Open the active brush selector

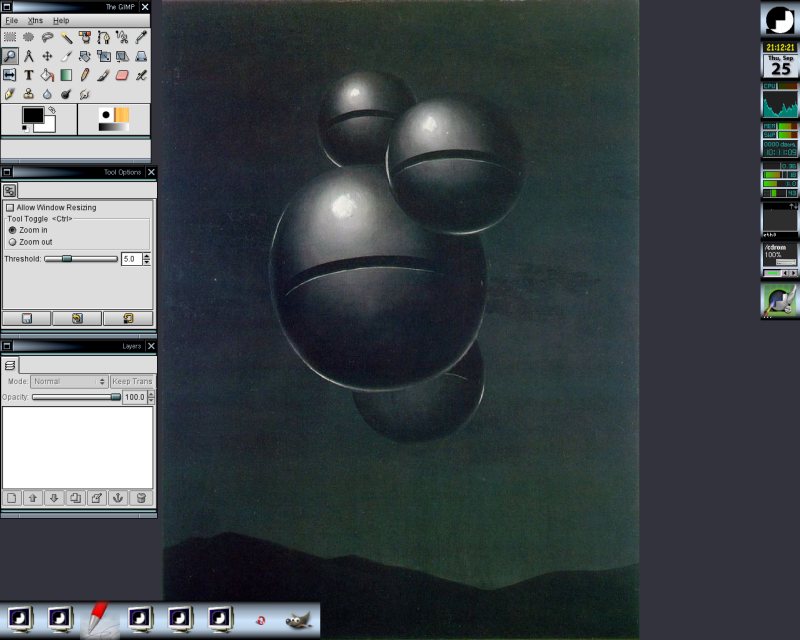(x=106, y=114)
